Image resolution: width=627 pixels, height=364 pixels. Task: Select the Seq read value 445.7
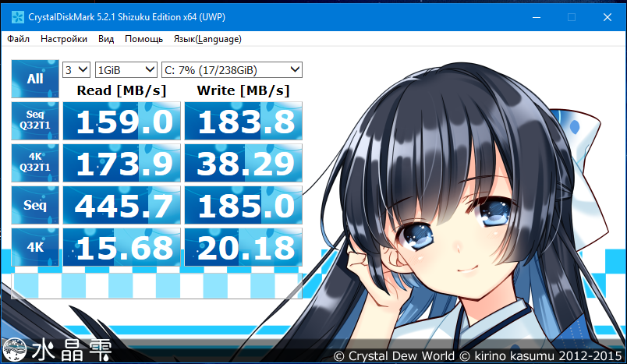coord(122,205)
